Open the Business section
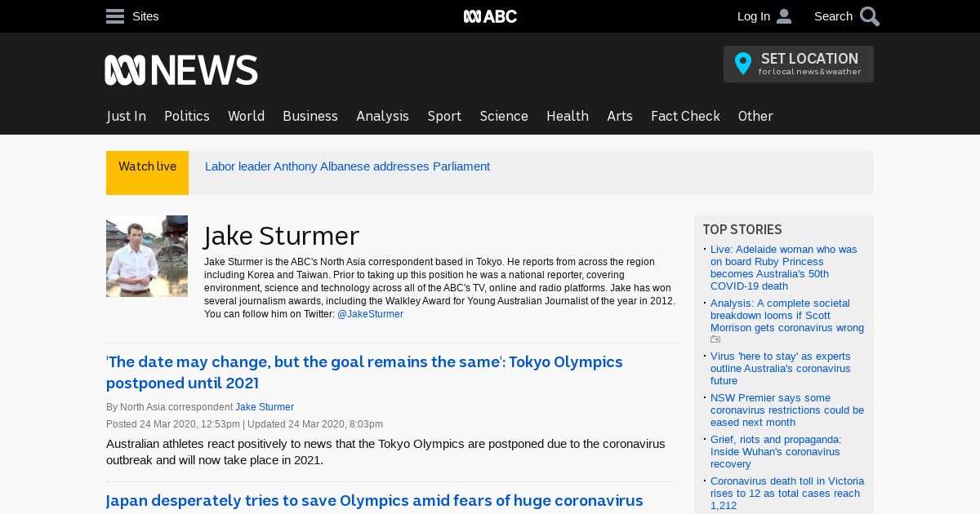980x514 pixels. point(310,116)
